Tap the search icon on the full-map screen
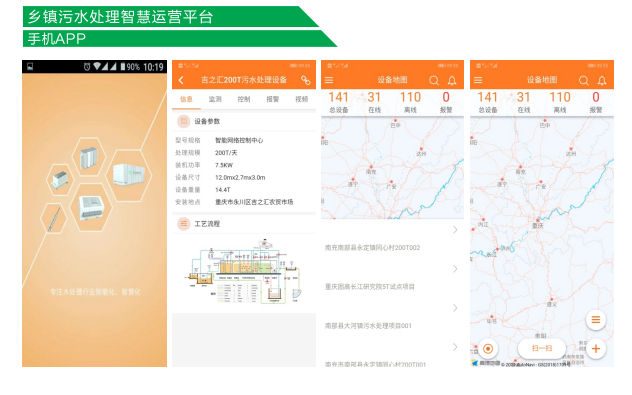The width and height of the screenshot is (632, 395). click(x=584, y=81)
